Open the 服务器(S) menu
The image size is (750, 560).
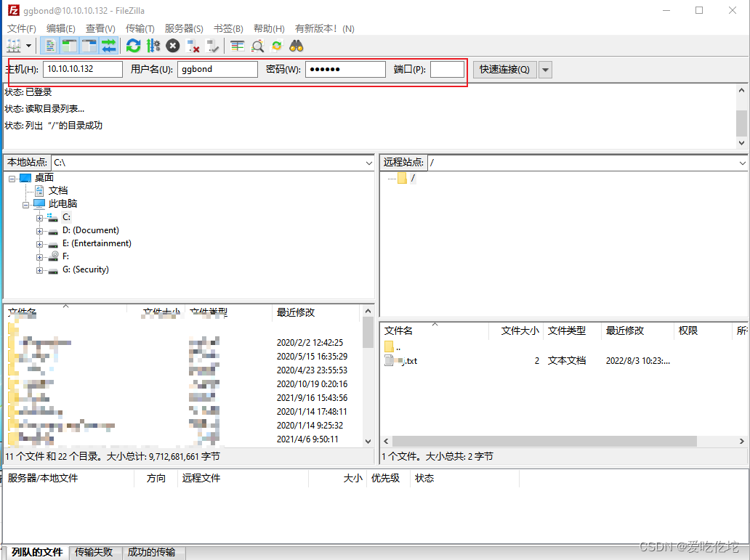point(184,29)
